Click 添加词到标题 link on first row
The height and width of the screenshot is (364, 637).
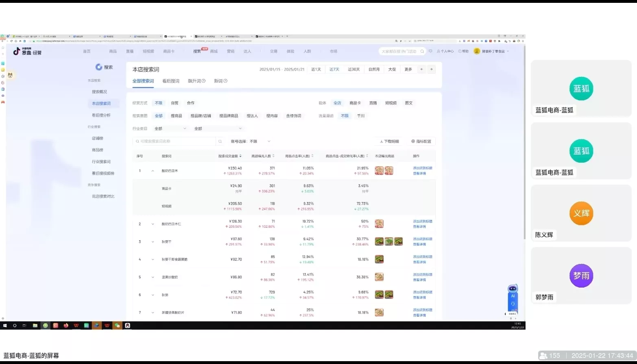[422, 168]
